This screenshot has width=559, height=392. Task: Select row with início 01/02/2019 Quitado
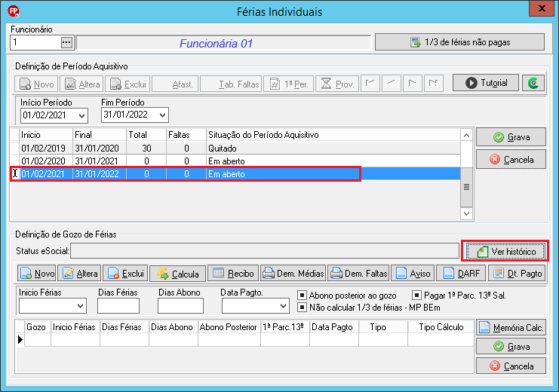coord(235,149)
